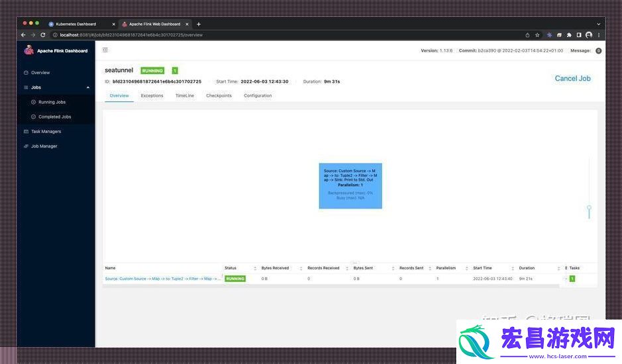Viewport: 622px width, 364px height.
Task: Switch to the Exceptions tab
Action: tap(152, 95)
